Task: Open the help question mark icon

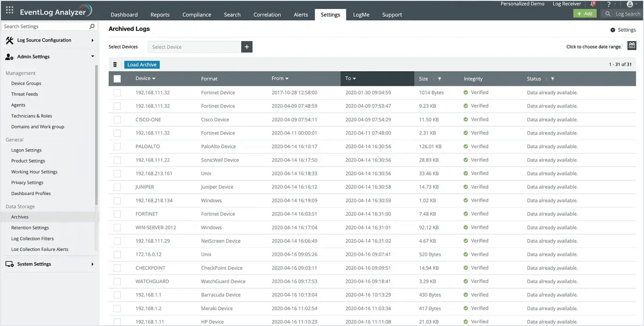Action: pyautogui.click(x=609, y=4)
